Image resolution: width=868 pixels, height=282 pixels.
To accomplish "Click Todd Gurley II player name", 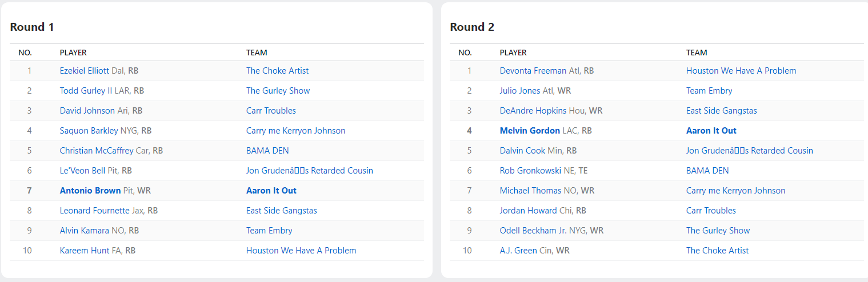I will click(x=86, y=91).
